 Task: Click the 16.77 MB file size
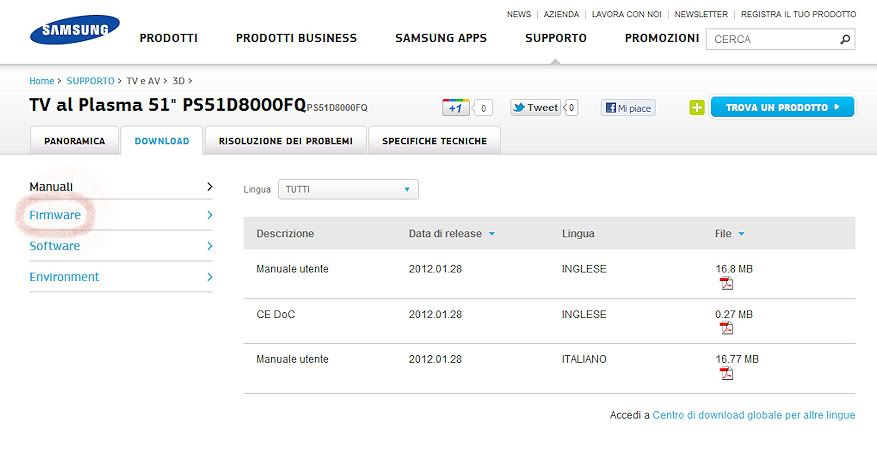(x=737, y=359)
